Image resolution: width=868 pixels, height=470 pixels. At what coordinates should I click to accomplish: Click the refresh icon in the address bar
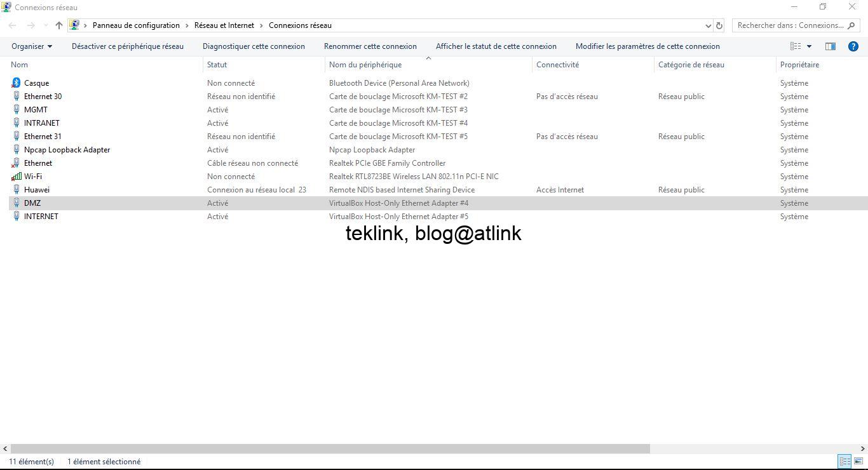(x=719, y=25)
